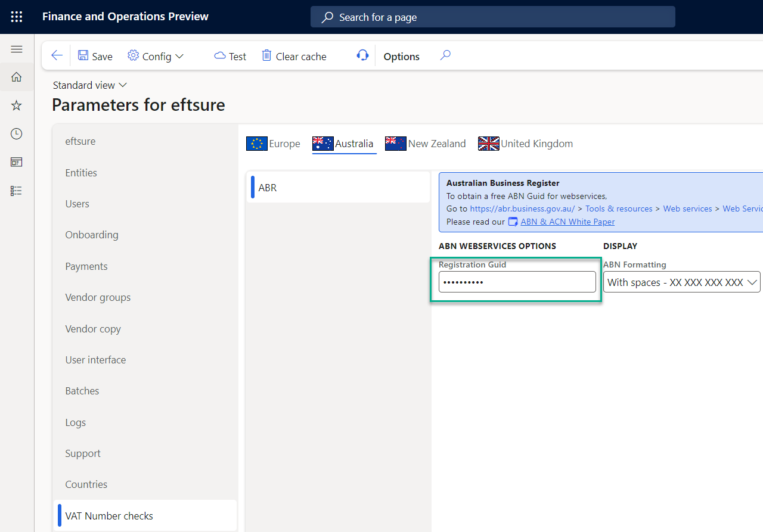Image resolution: width=763 pixels, height=532 pixels.
Task: Click the Web services link
Action: pyautogui.click(x=687, y=209)
